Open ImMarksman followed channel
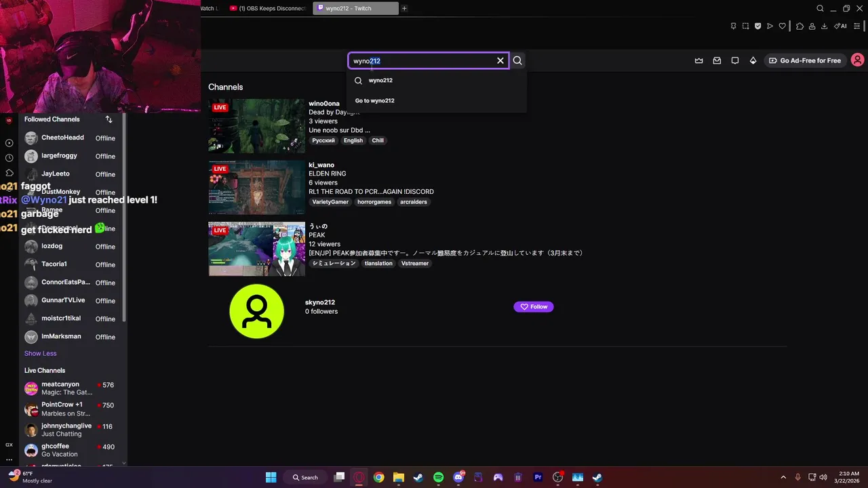Screen dimensions: 868x488 [70, 337]
